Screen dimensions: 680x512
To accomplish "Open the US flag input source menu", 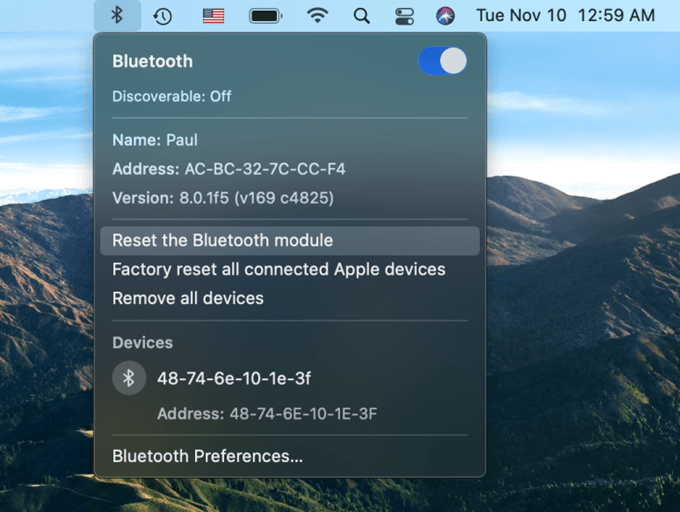I will click(x=213, y=16).
